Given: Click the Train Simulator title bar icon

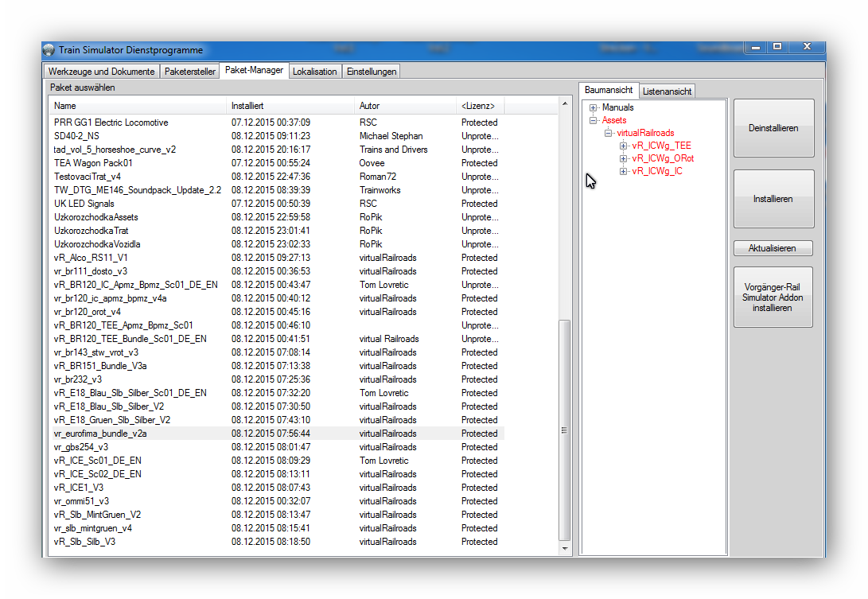Looking at the screenshot, I should coord(49,50).
